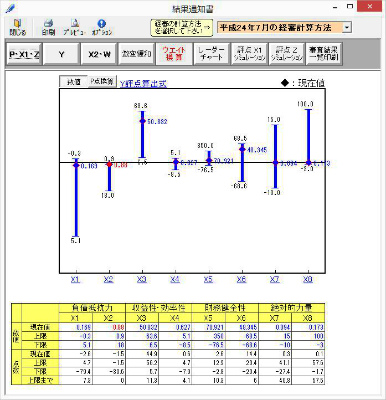
Task: Click the 評点 X1 シミュレーション button
Action: pyautogui.click(x=249, y=54)
